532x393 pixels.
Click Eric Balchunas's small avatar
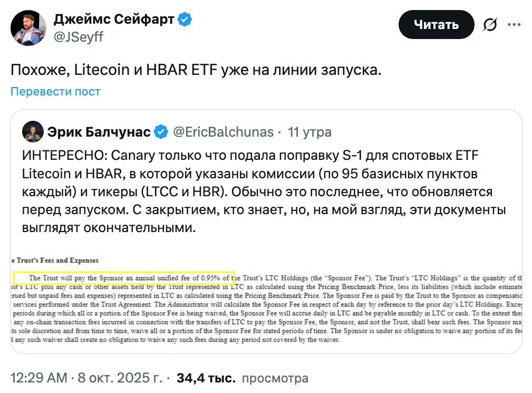(x=33, y=132)
